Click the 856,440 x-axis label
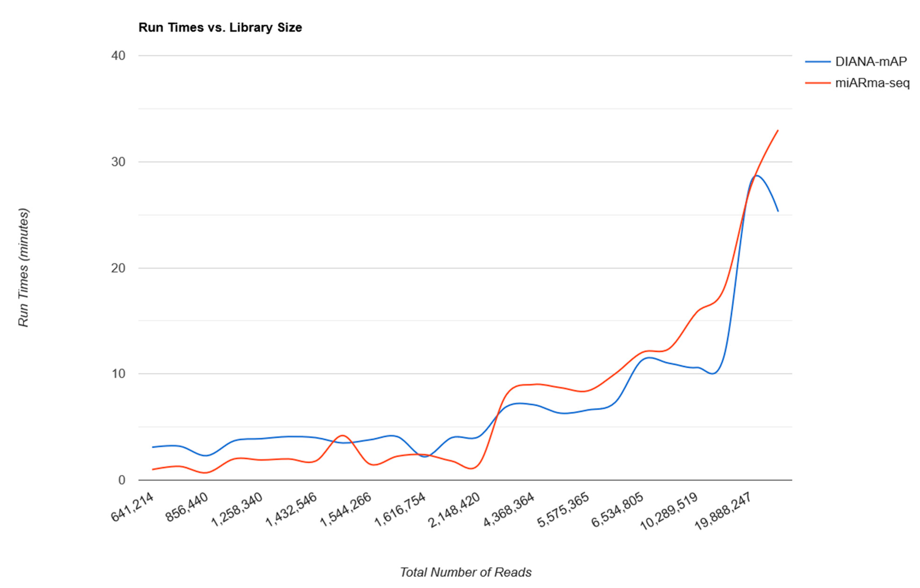Image resolution: width=920 pixels, height=588 pixels. 187,507
